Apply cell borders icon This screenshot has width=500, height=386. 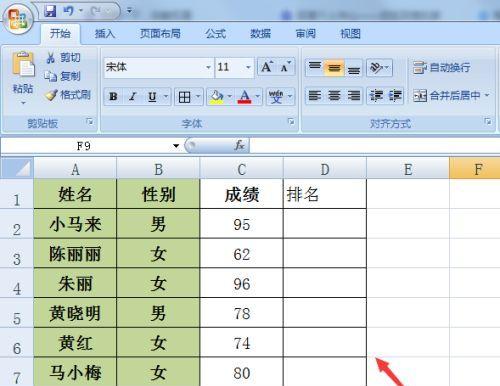click(x=184, y=97)
